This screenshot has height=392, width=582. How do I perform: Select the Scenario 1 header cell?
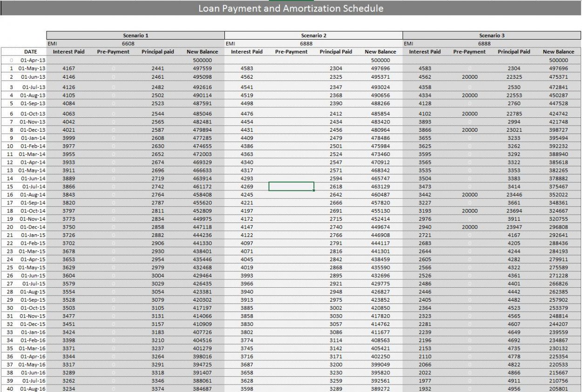pyautogui.click(x=135, y=35)
